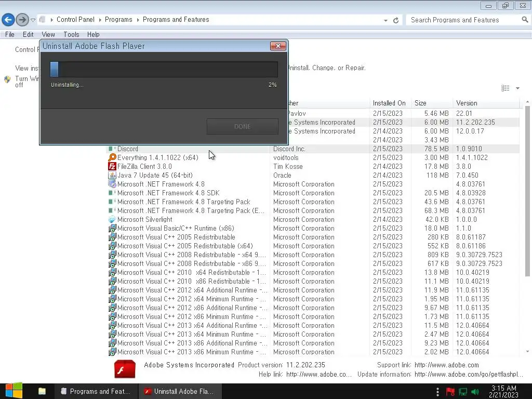Expand the address bar history dropdown

[x=385, y=20]
